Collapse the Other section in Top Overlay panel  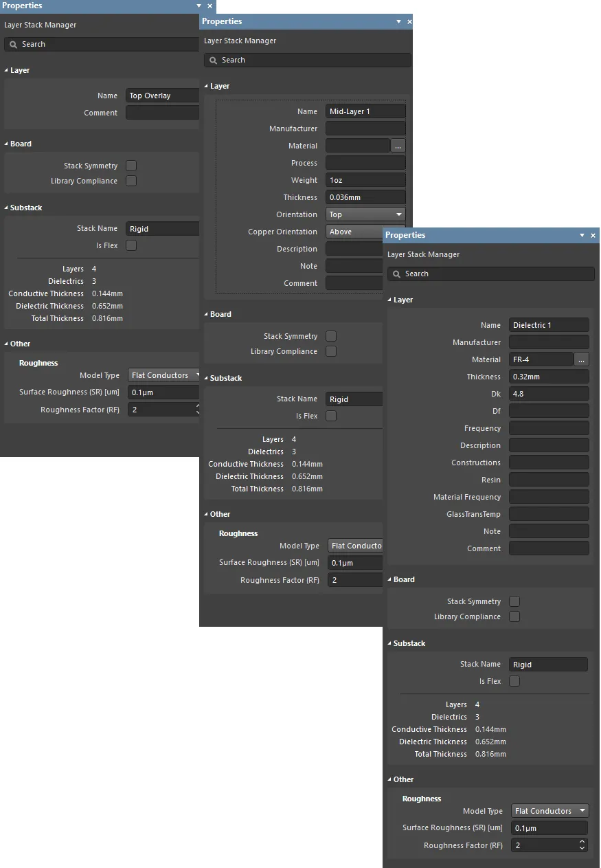pos(7,344)
